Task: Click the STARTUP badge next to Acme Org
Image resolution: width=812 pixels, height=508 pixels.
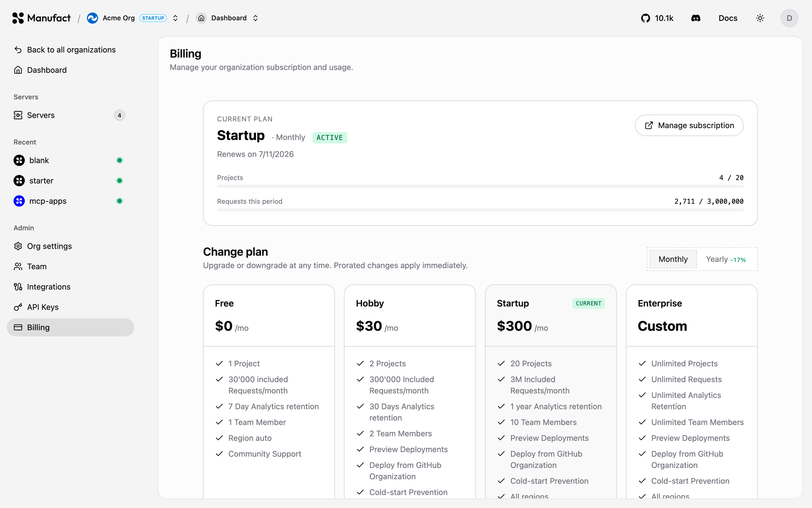Action: click(153, 18)
